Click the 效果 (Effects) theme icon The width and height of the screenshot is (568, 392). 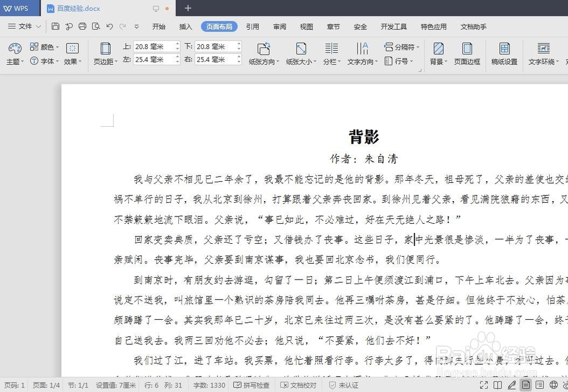72,54
